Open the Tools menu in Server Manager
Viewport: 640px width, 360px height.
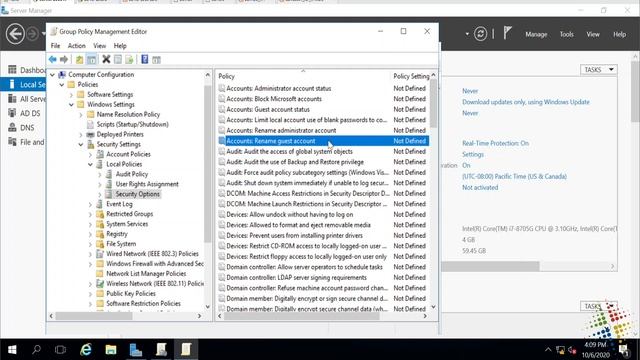tap(567, 34)
